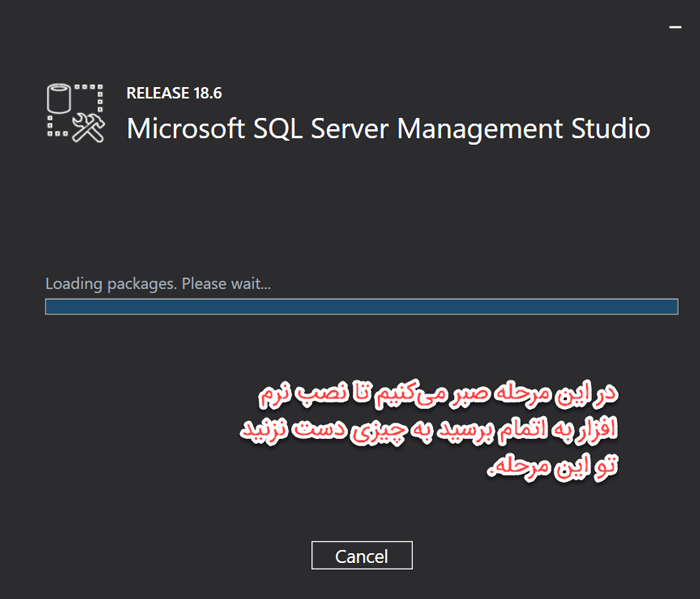Click the Microsoft SQL Server Management Studio title

point(388,129)
